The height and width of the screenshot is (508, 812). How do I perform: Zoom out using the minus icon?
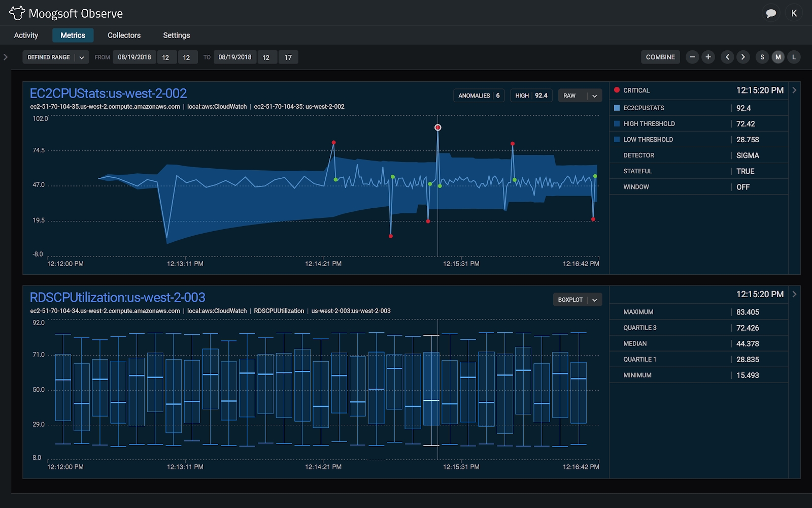[692, 57]
